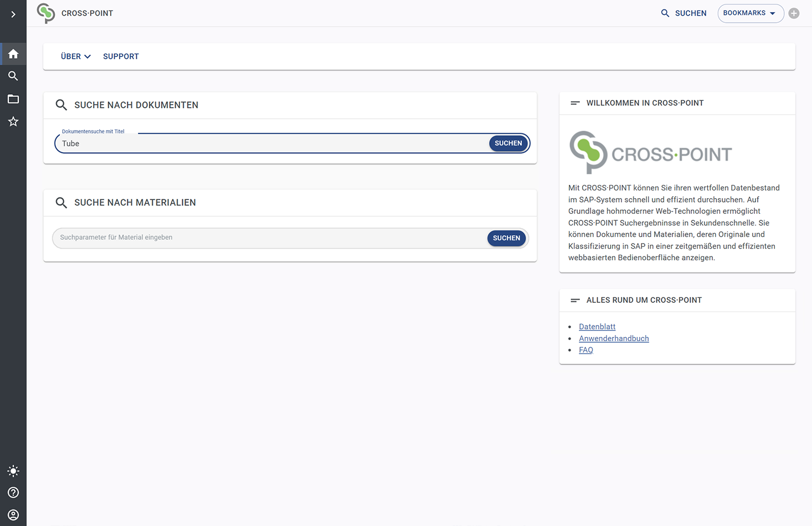
Task: Open the Anwenderhandbuch link
Action: click(614, 338)
